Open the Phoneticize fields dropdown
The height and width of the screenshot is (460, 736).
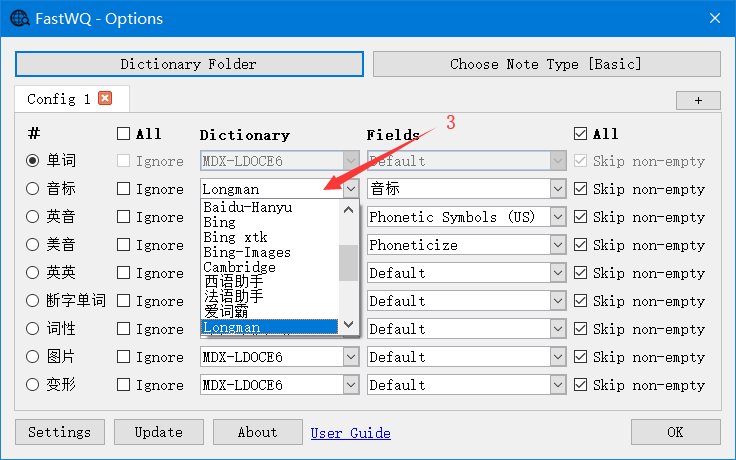(557, 245)
